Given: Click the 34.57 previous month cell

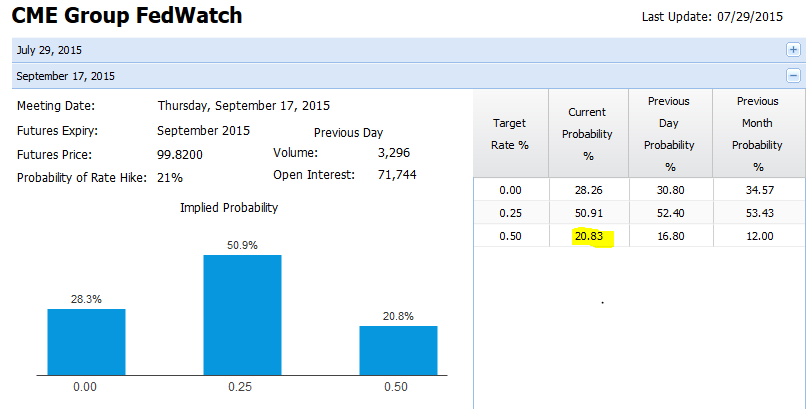Looking at the screenshot, I should 759,190.
